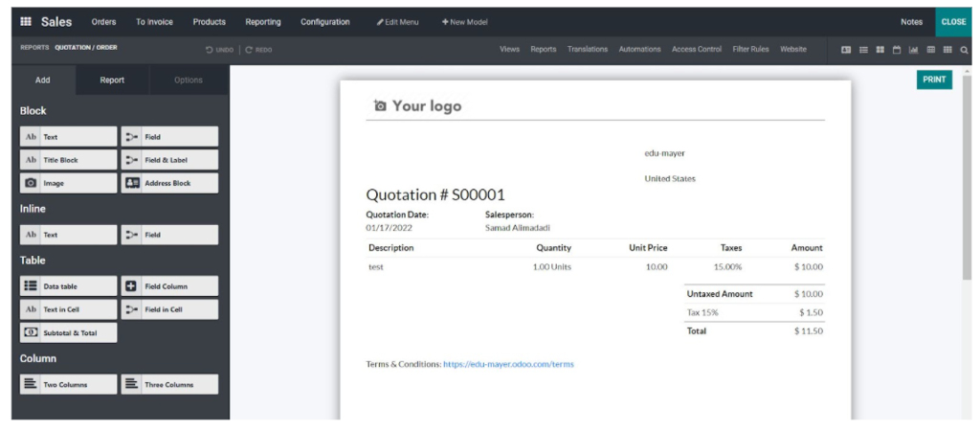Viewport: 980px width, 431px height.
Task: Add an Inline Field element
Action: point(169,235)
